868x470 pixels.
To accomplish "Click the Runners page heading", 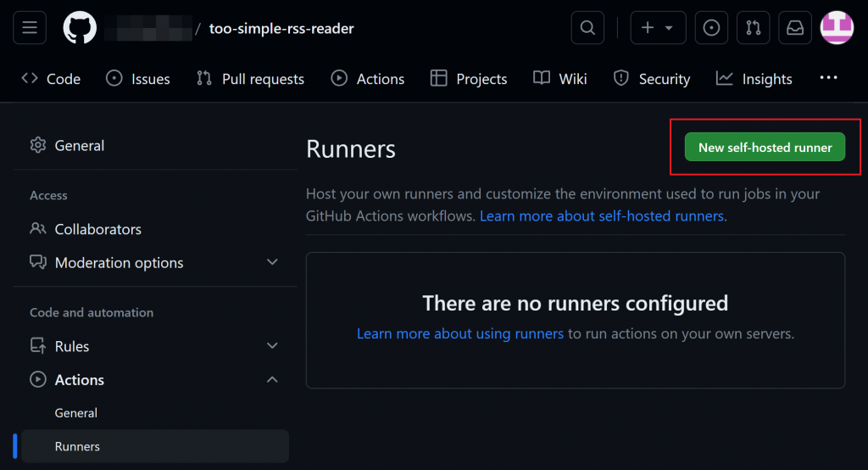I will [x=350, y=148].
